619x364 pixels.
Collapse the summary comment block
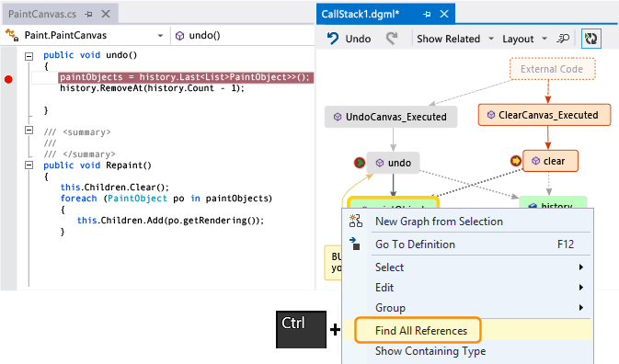click(x=29, y=131)
